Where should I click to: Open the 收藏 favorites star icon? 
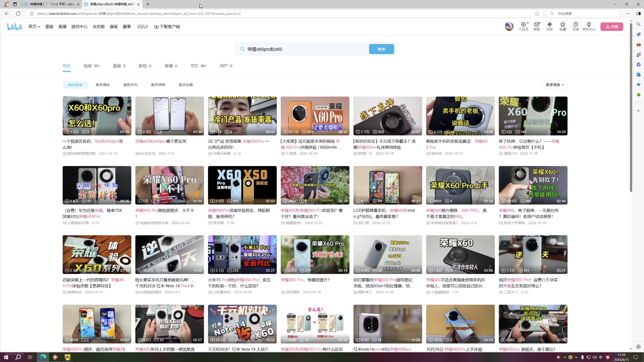point(562,25)
